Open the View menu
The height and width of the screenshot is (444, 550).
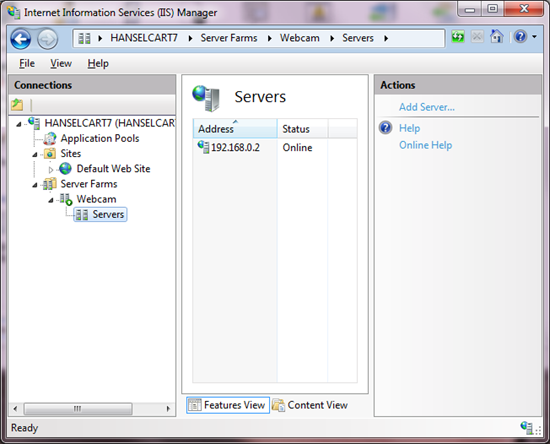[x=61, y=63]
